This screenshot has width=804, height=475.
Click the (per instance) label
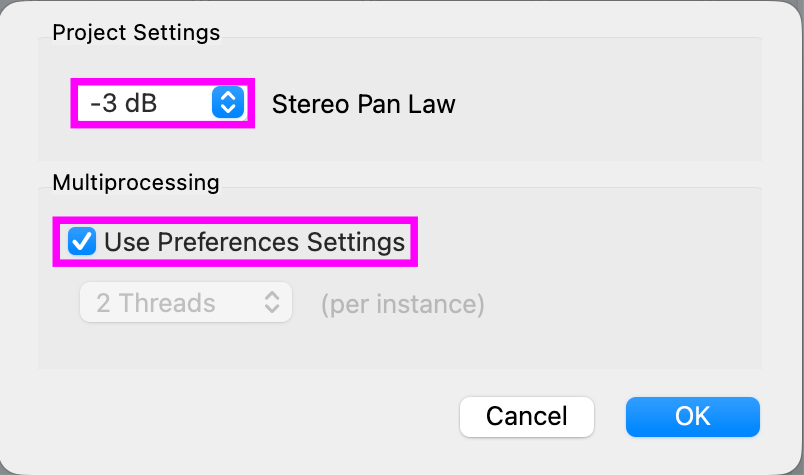(402, 303)
